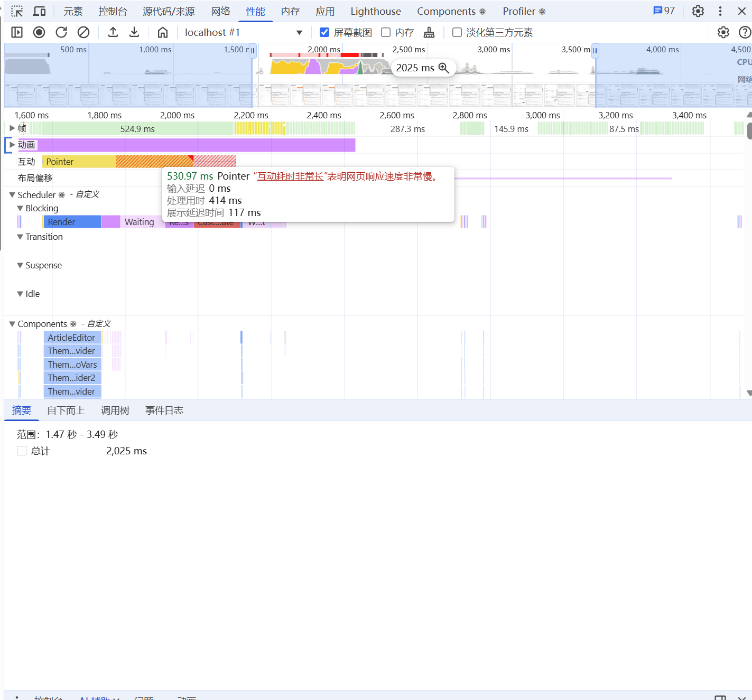Screen dimensions: 752x700
Task: Open the 事件日志 tab
Action: (164, 410)
